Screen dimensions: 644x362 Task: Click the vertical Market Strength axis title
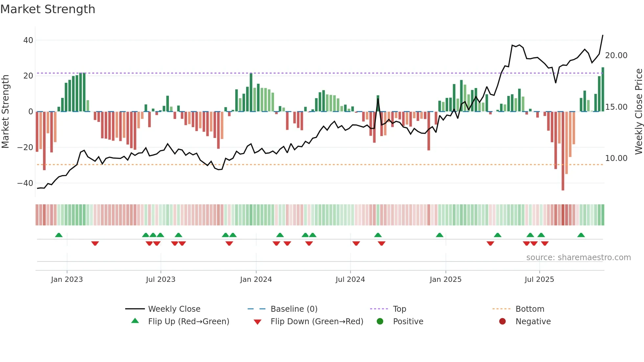[x=5, y=111]
